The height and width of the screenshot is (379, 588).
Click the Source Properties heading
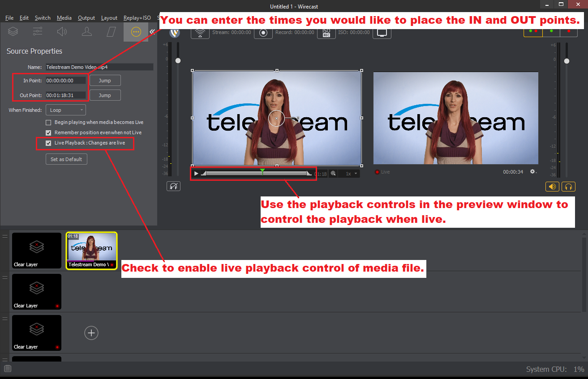pos(34,51)
